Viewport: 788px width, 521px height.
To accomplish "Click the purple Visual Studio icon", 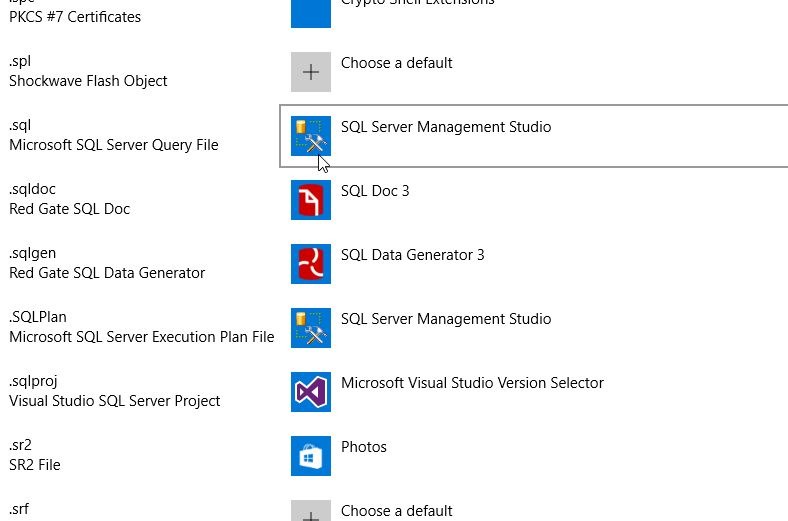I will (311, 392).
